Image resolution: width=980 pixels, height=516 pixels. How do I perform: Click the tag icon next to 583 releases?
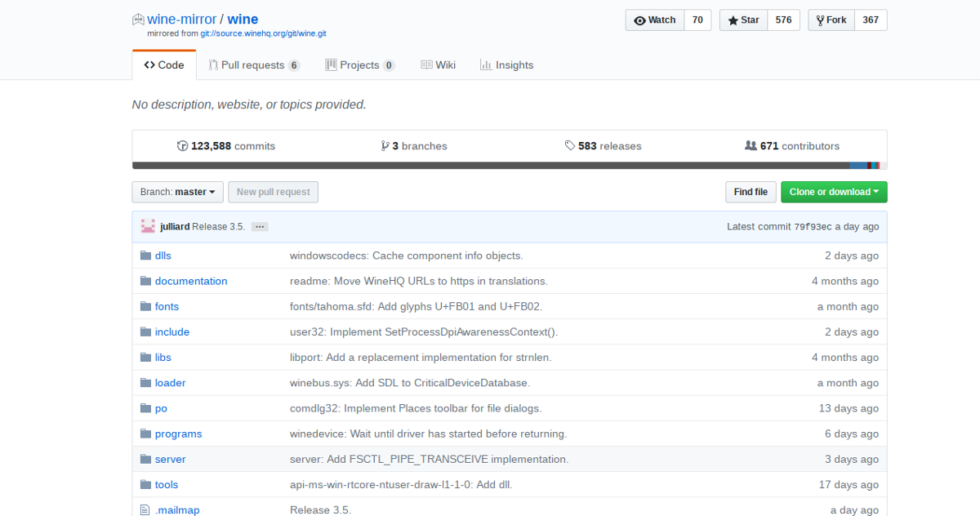click(x=569, y=146)
